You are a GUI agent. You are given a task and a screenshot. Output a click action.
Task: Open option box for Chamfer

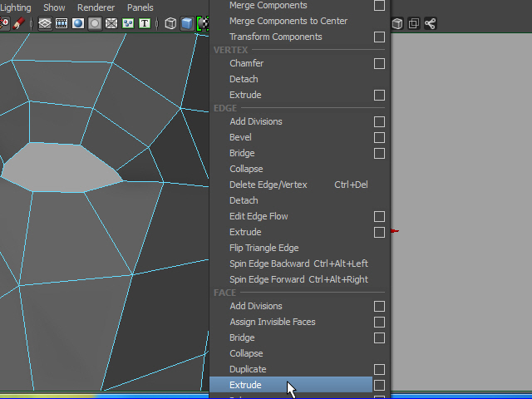click(379, 63)
